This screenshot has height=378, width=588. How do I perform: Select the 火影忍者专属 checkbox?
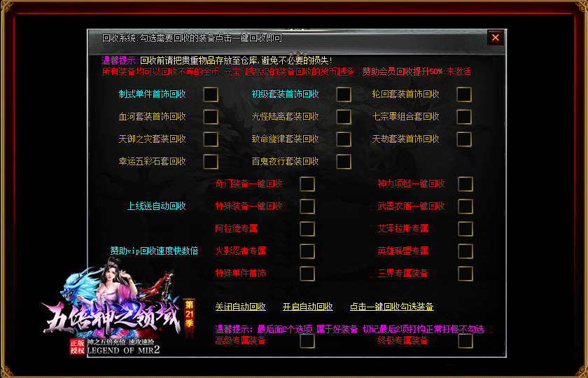tap(307, 251)
